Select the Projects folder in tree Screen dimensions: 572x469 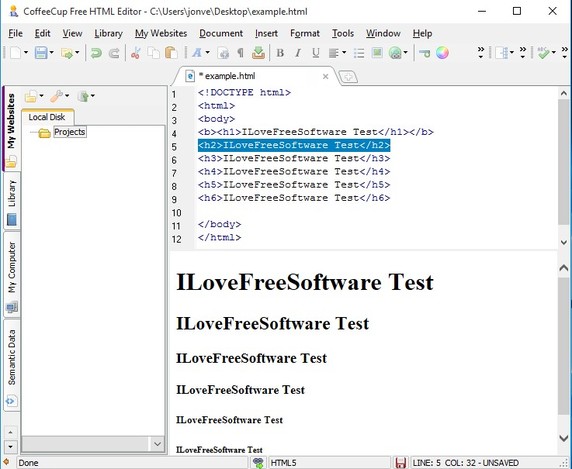click(x=69, y=132)
